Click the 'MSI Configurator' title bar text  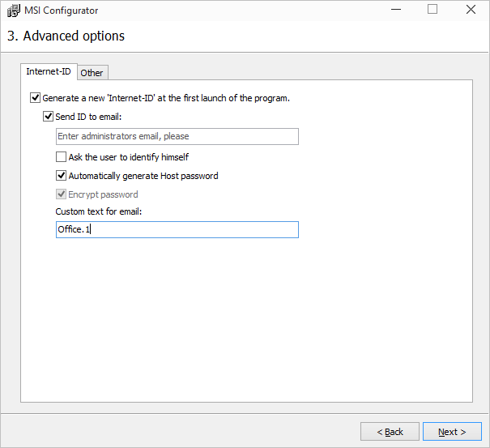coord(62,11)
